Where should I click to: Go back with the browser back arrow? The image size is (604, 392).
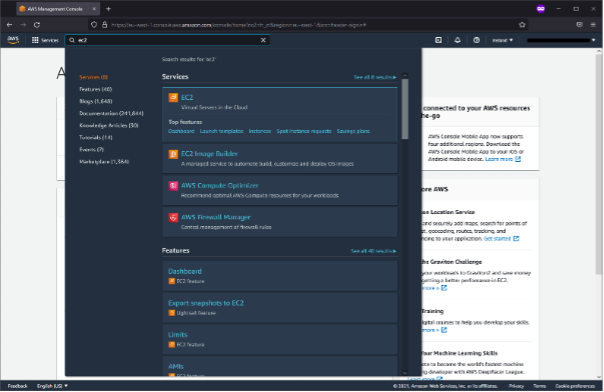point(10,25)
